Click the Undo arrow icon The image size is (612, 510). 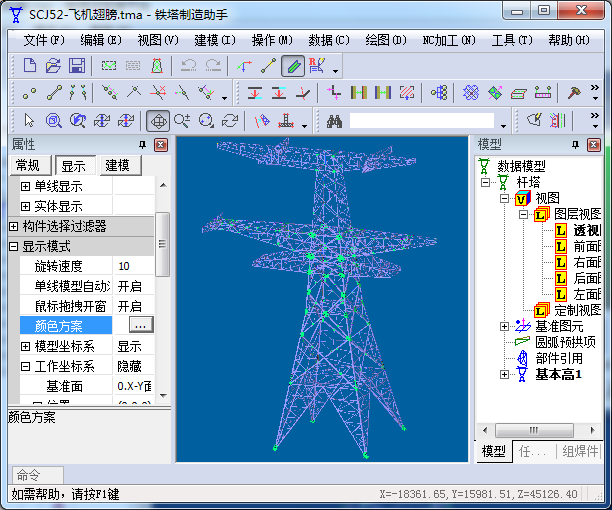click(x=189, y=66)
